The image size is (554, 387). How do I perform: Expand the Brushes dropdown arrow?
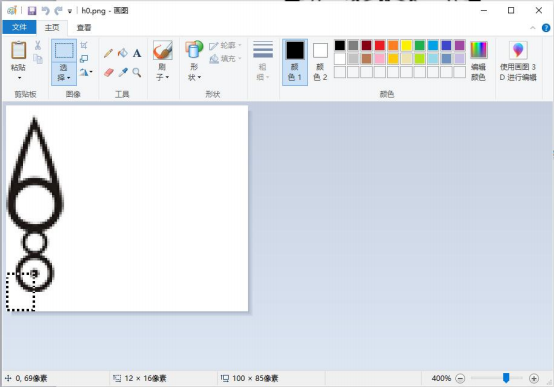click(x=167, y=77)
